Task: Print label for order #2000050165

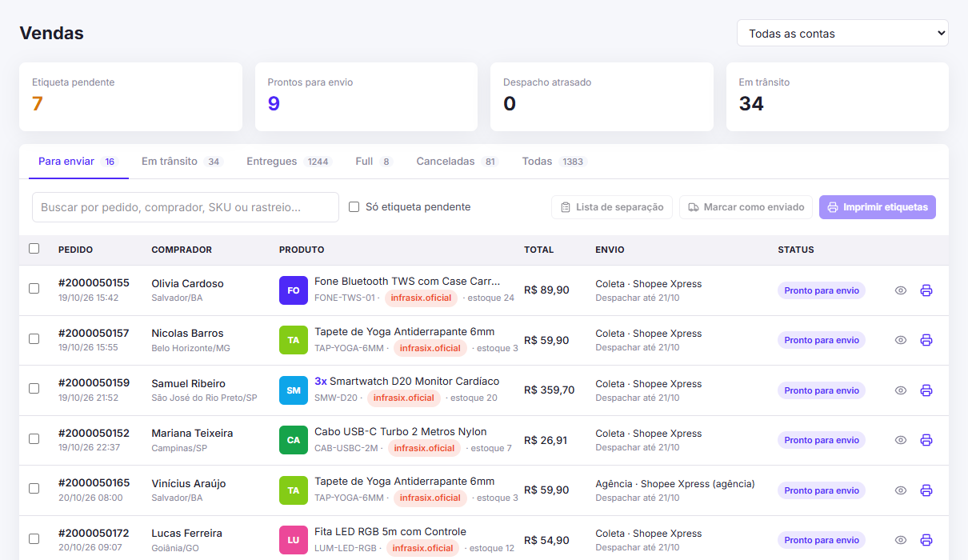Action: 926,490
